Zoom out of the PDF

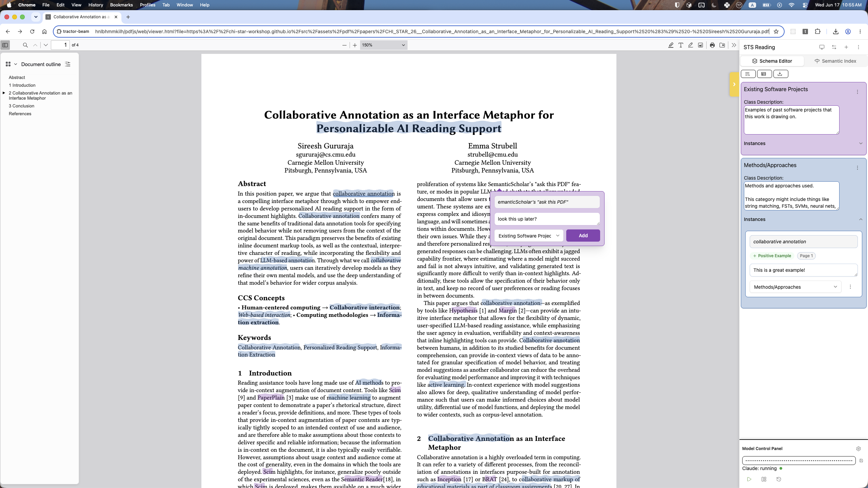click(344, 45)
